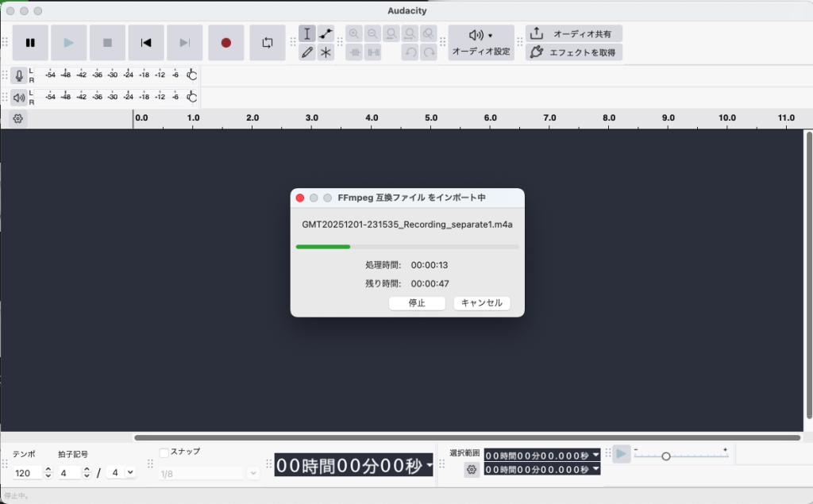Stop the FFmpeg import with 停止
The image size is (813, 504).
(x=417, y=302)
